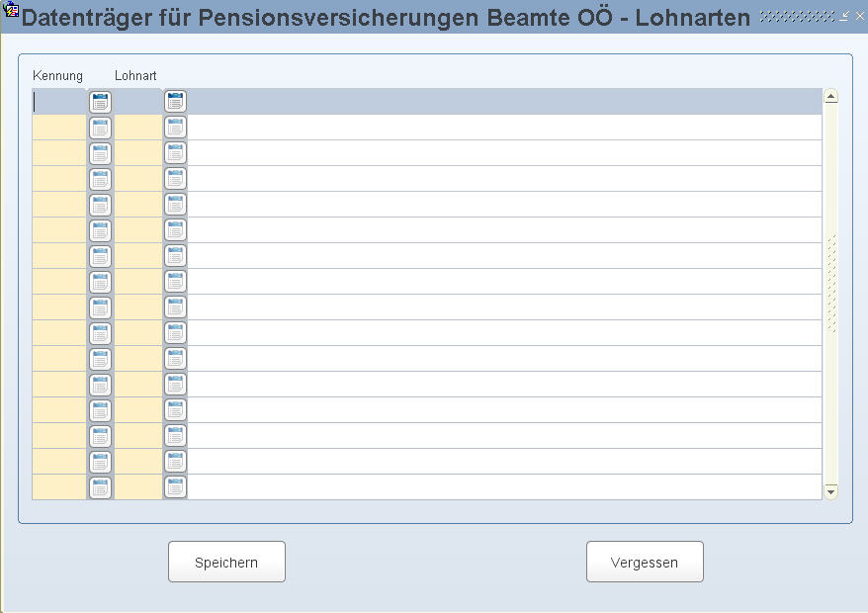Click Kennung list icon in last row
The image size is (868, 613).
coord(100,486)
